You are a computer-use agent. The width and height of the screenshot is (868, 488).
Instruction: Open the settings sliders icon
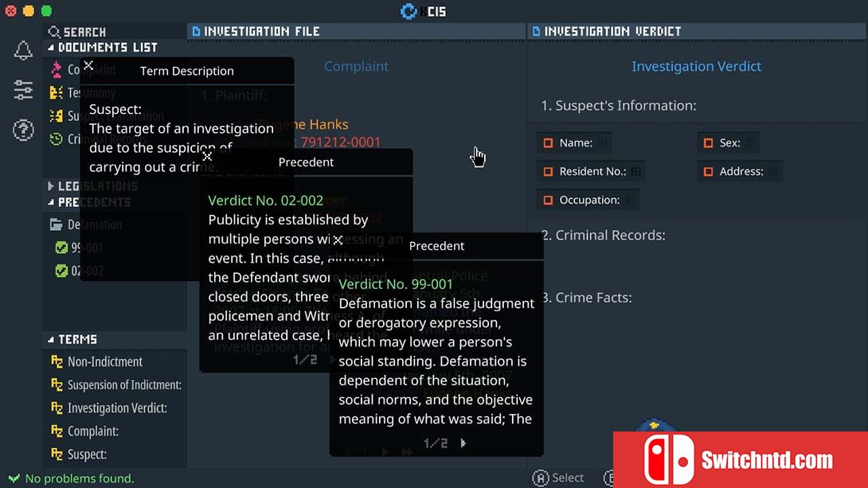pos(23,90)
